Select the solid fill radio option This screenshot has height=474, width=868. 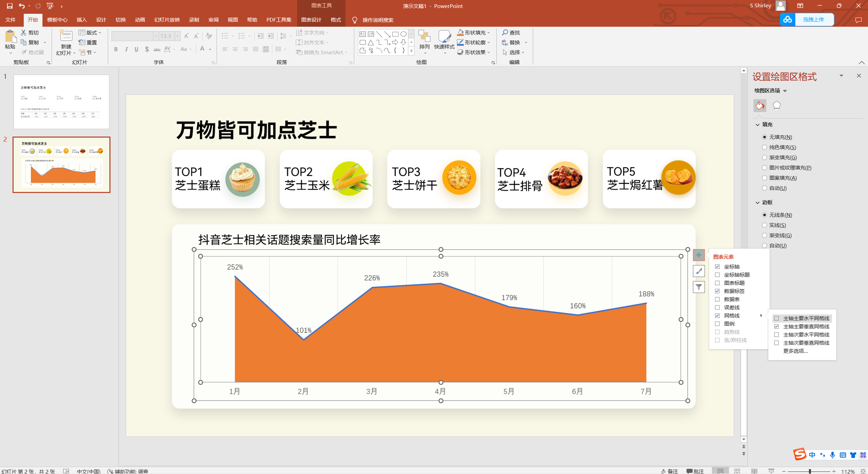click(764, 147)
